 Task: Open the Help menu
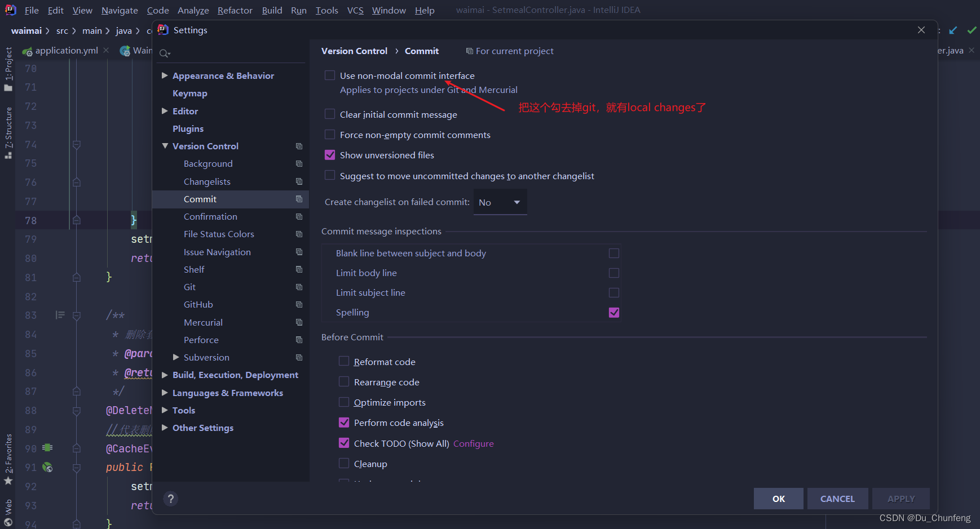coord(425,10)
